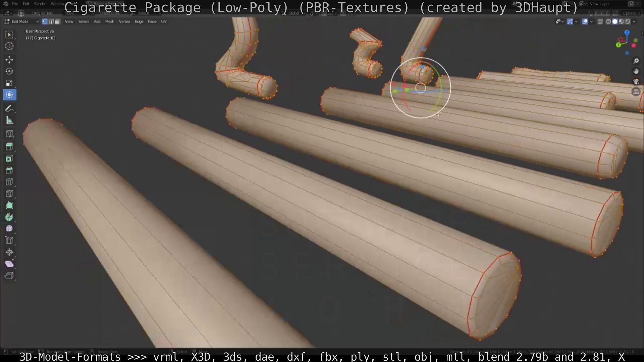Select the Move tool
Viewport: 644px width, 362px height.
coord(9,60)
